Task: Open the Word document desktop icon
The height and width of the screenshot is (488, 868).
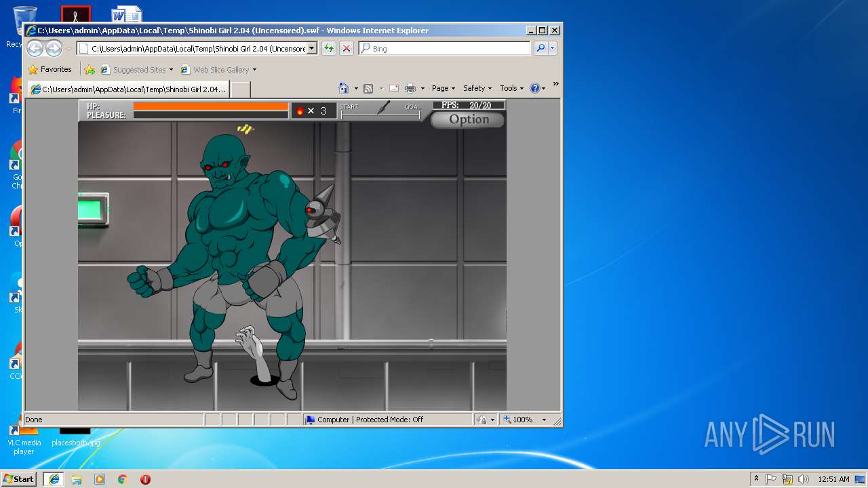Action: point(127,14)
